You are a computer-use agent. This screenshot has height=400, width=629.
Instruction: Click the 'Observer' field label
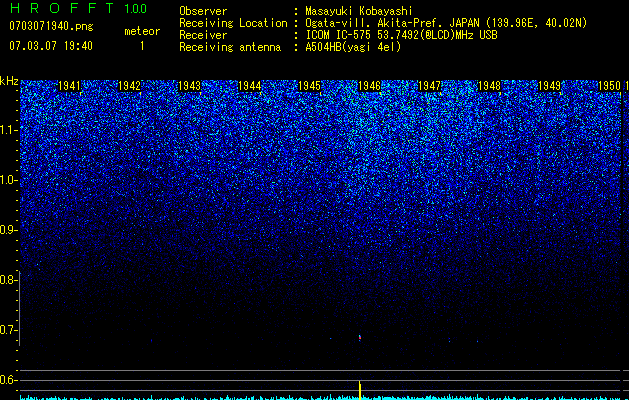203,11
